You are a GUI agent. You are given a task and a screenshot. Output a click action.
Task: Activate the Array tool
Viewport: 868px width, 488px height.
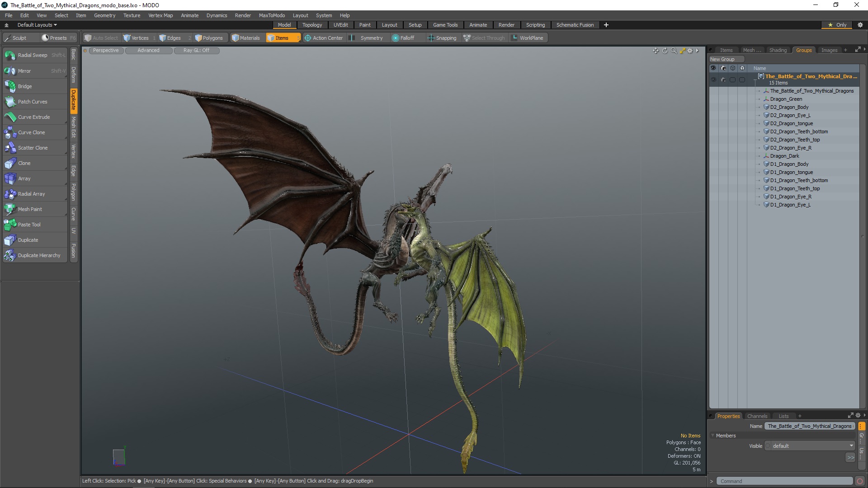[35, 178]
